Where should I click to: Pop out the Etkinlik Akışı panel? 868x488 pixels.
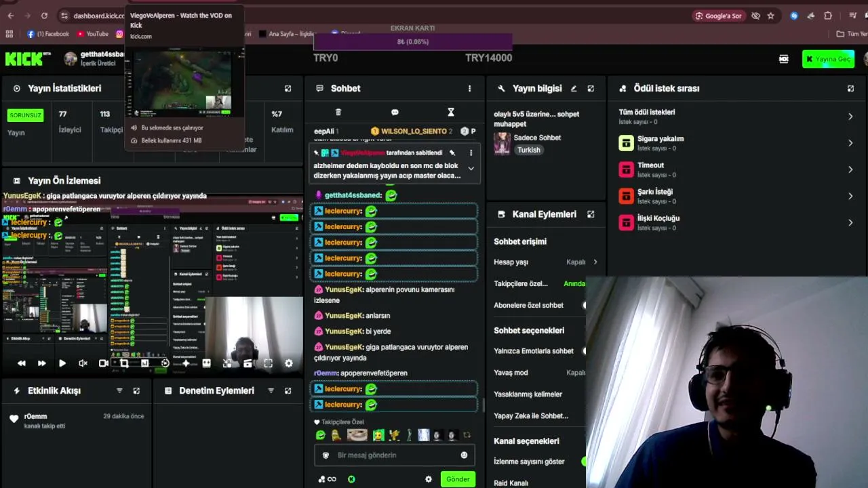(x=136, y=390)
